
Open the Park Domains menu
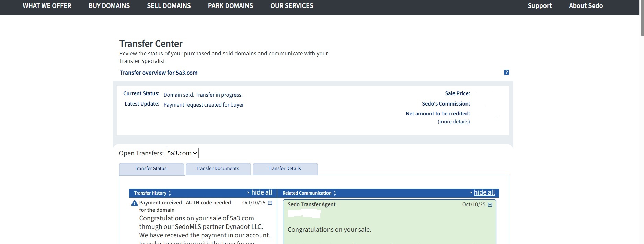[230, 6]
